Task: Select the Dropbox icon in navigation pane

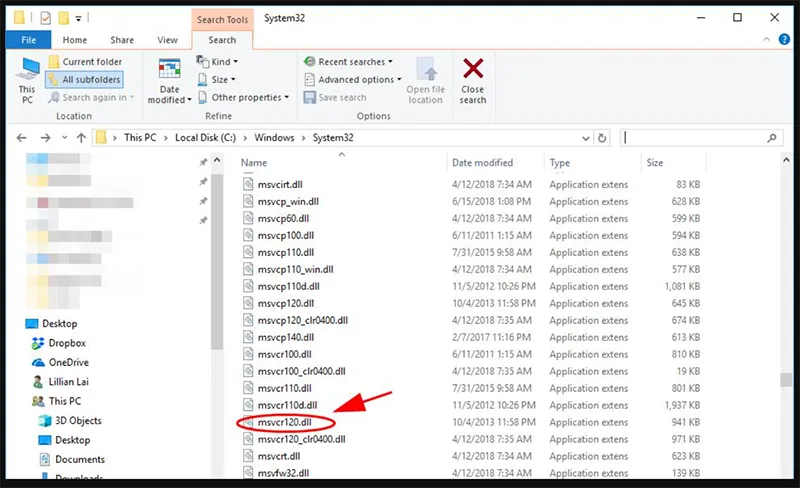Action: click(66, 343)
